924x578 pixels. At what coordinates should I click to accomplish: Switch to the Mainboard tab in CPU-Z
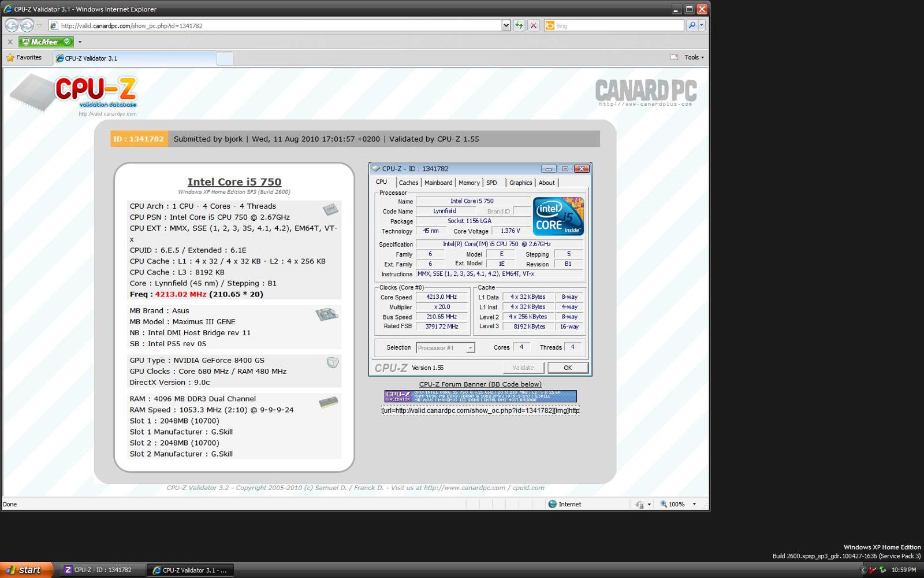[438, 183]
